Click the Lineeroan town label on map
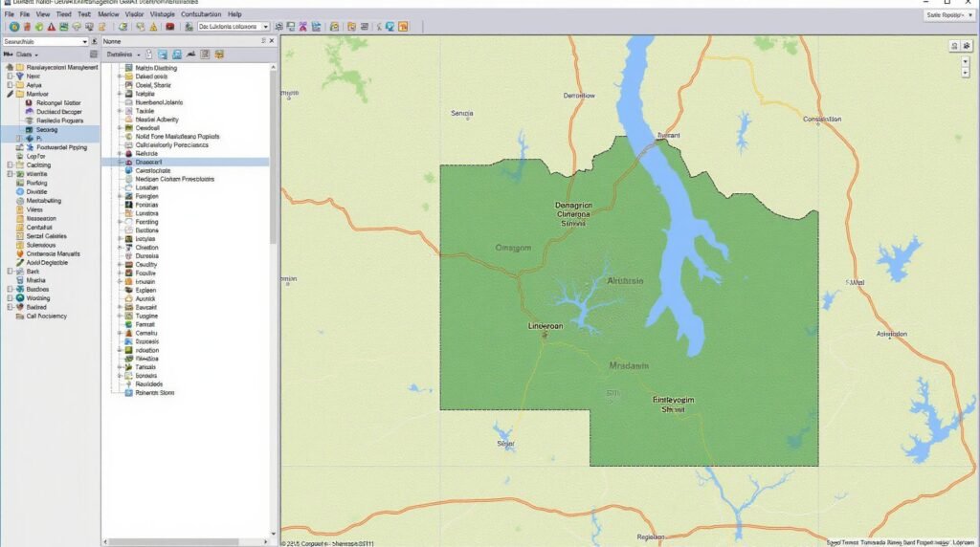 [x=545, y=326]
